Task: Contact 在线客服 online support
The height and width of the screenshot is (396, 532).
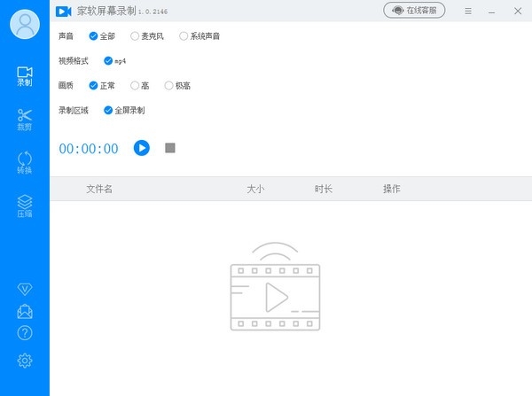Action: pyautogui.click(x=415, y=11)
